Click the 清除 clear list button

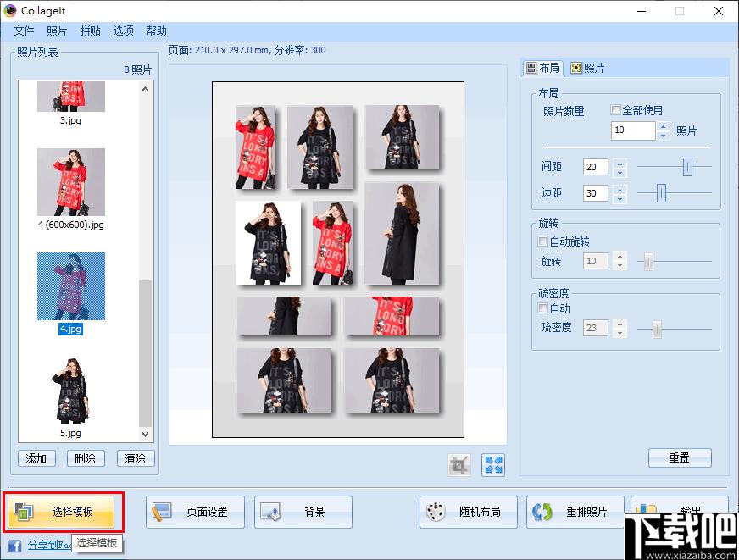pos(136,458)
